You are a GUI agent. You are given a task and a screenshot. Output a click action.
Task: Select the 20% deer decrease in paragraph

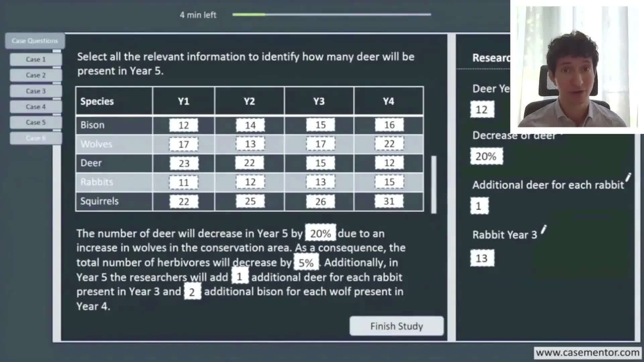(x=320, y=233)
